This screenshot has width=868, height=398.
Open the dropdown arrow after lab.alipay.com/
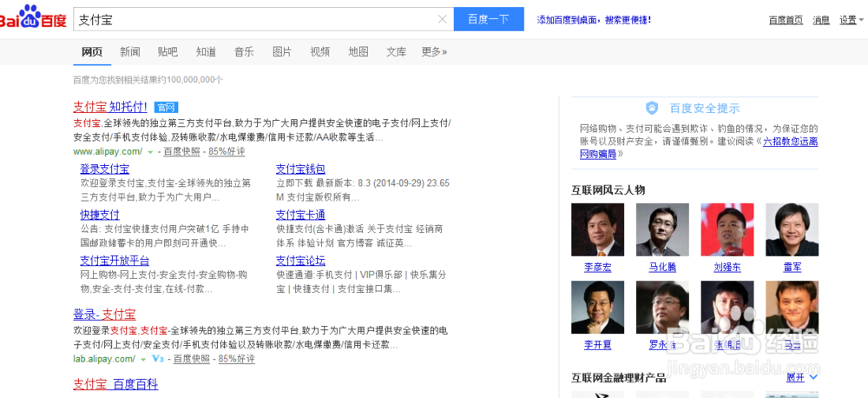pos(143,359)
